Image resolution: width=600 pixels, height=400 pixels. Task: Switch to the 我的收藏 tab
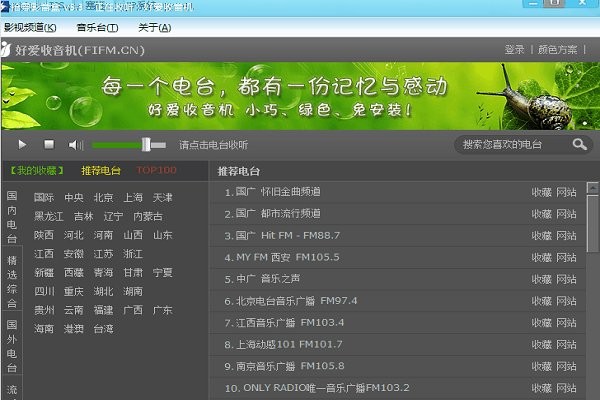point(34,170)
